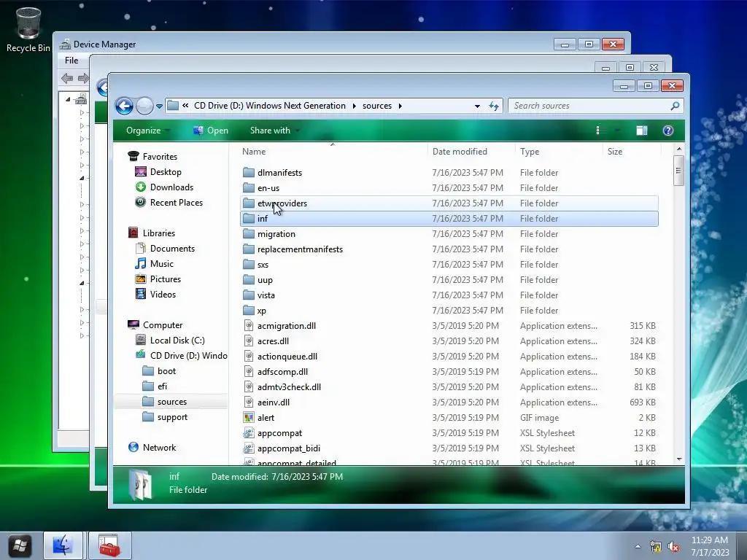Screen dimensions: 747x560
Task: Click the Windows Start button
Action: [x=20, y=545]
